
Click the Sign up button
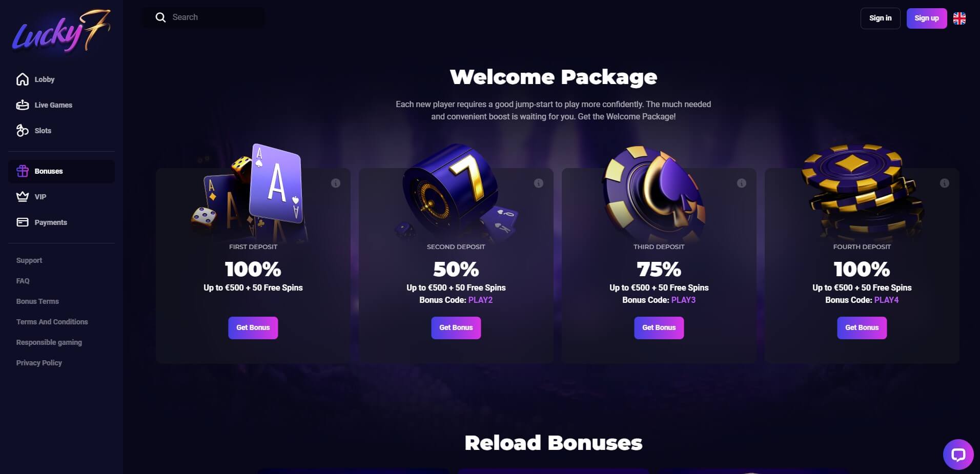coord(927,18)
